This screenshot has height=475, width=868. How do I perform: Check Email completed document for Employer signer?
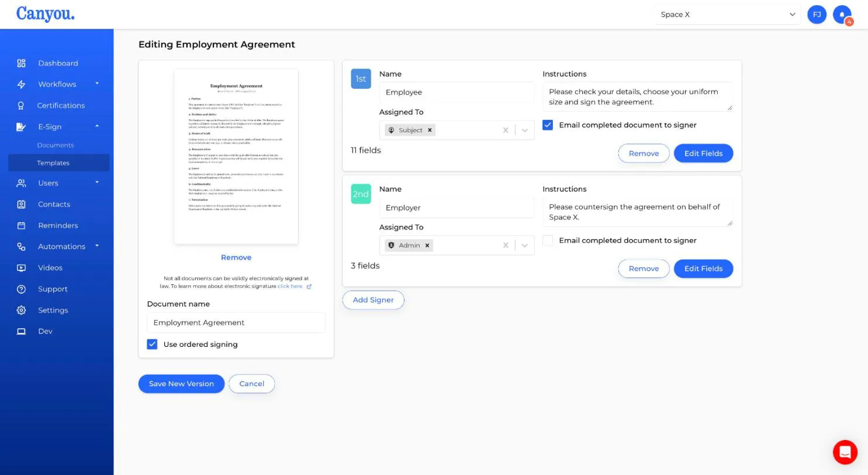[548, 240]
